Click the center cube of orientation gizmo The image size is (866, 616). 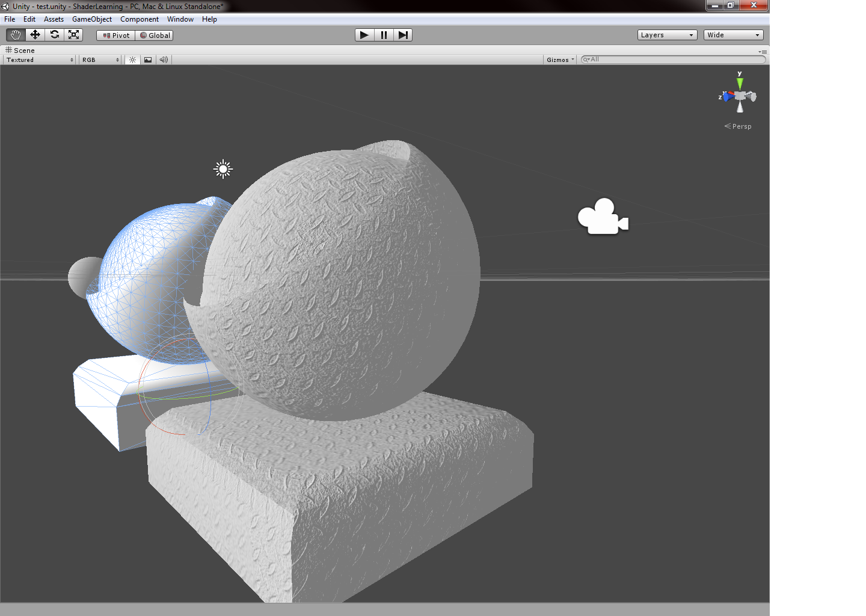coord(740,96)
